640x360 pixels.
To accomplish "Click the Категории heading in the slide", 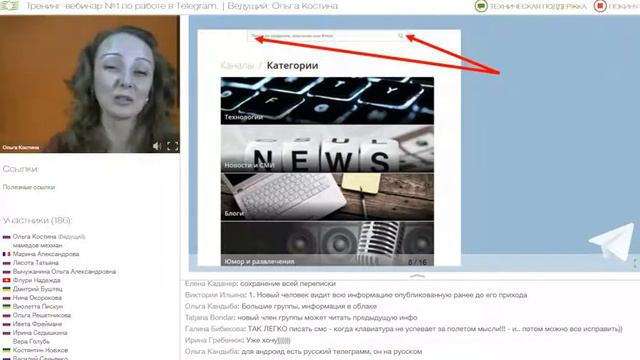I will point(292,65).
